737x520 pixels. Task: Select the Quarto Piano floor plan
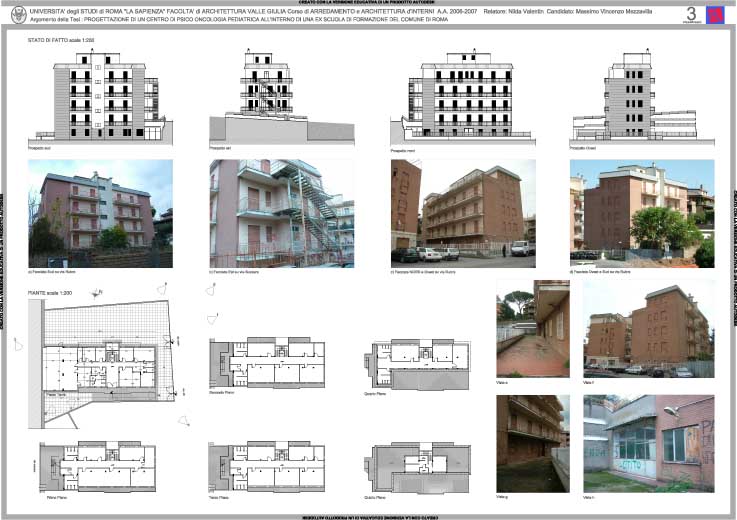click(x=417, y=364)
